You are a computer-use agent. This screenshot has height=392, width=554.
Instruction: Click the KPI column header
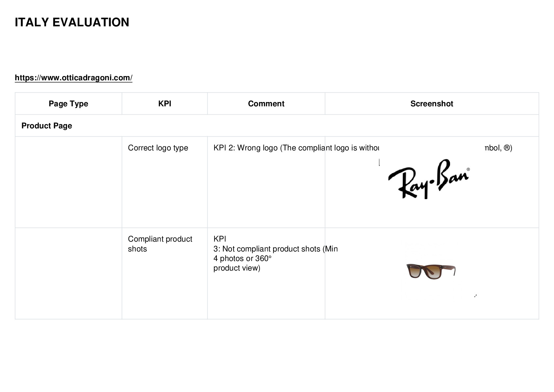coord(164,104)
